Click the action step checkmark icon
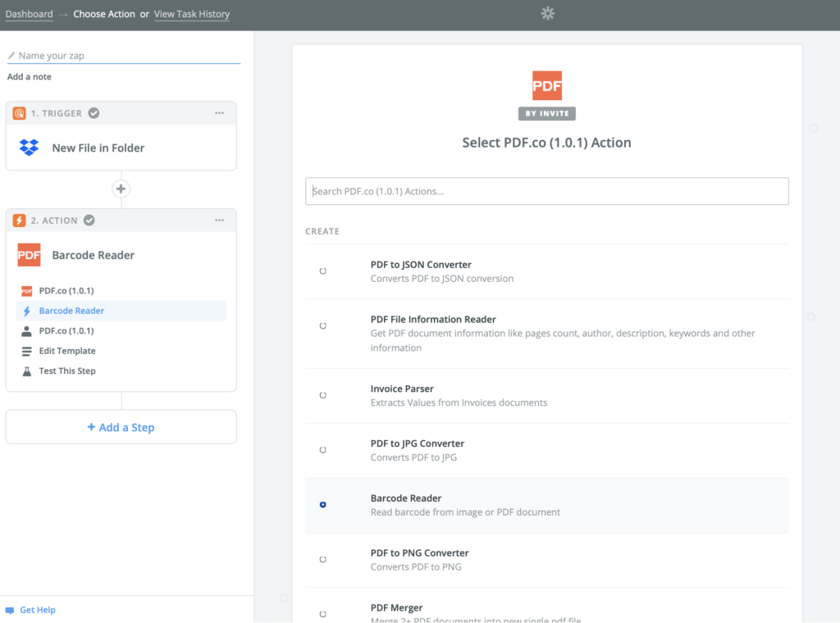The image size is (840, 623). tap(89, 220)
